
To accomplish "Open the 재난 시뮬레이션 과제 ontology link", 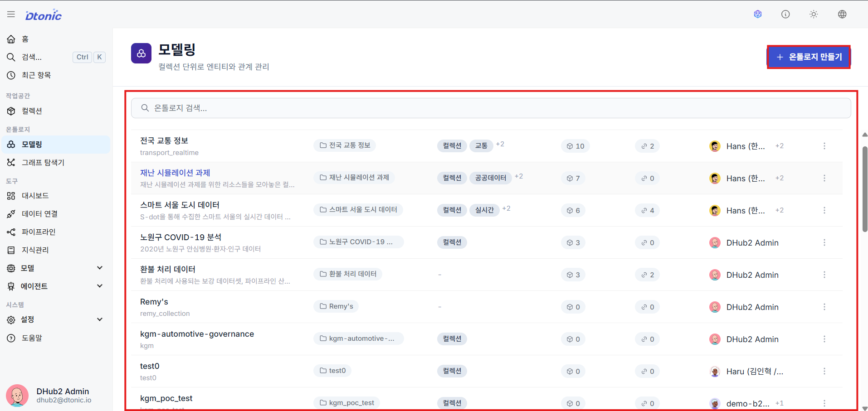I will pyautogui.click(x=175, y=173).
